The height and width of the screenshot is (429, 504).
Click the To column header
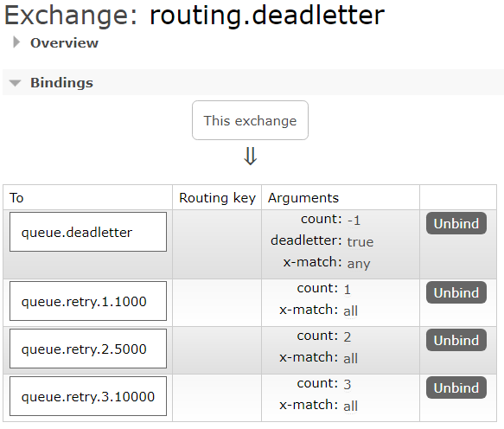click(16, 198)
